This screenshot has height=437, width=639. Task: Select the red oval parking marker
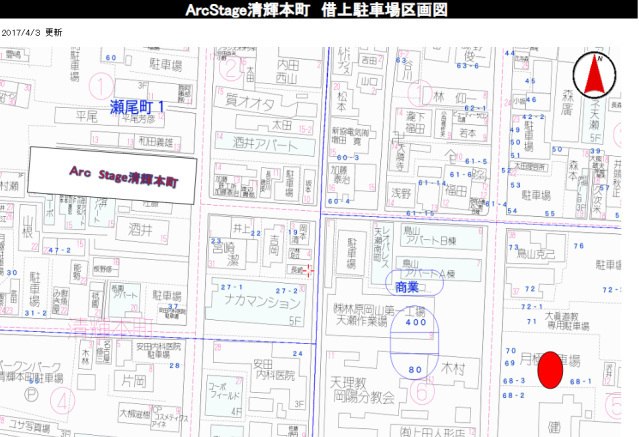[x=550, y=370]
